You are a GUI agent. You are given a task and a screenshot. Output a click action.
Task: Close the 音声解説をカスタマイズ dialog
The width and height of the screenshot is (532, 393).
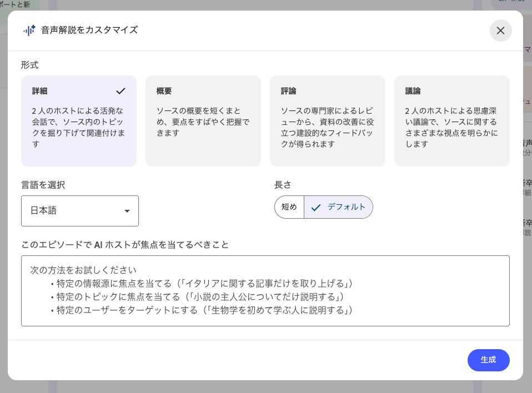coord(500,31)
